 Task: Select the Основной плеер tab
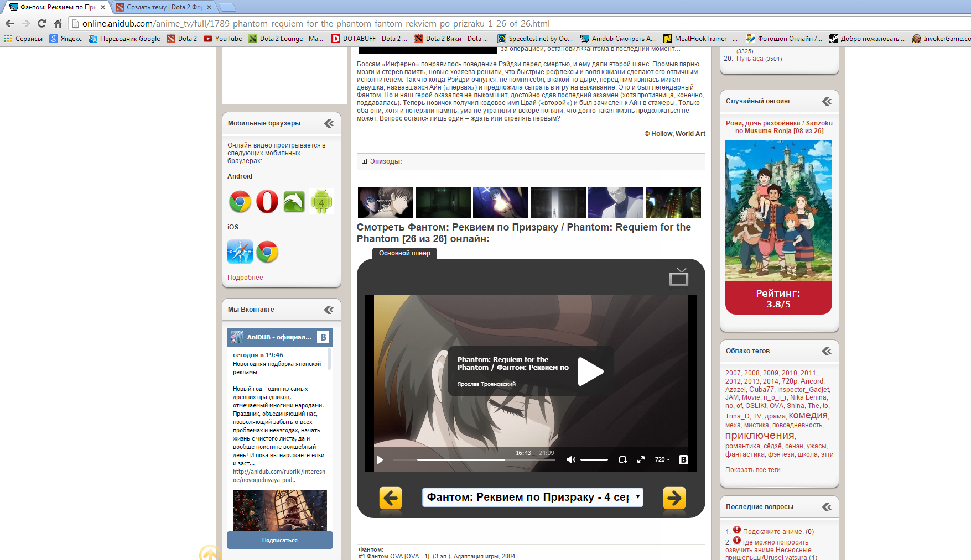point(404,253)
